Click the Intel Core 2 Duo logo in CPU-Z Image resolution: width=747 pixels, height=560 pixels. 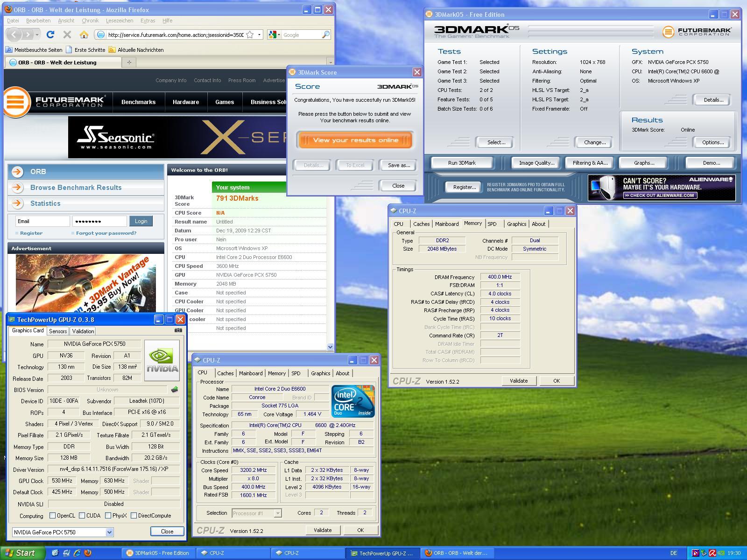[x=353, y=401]
